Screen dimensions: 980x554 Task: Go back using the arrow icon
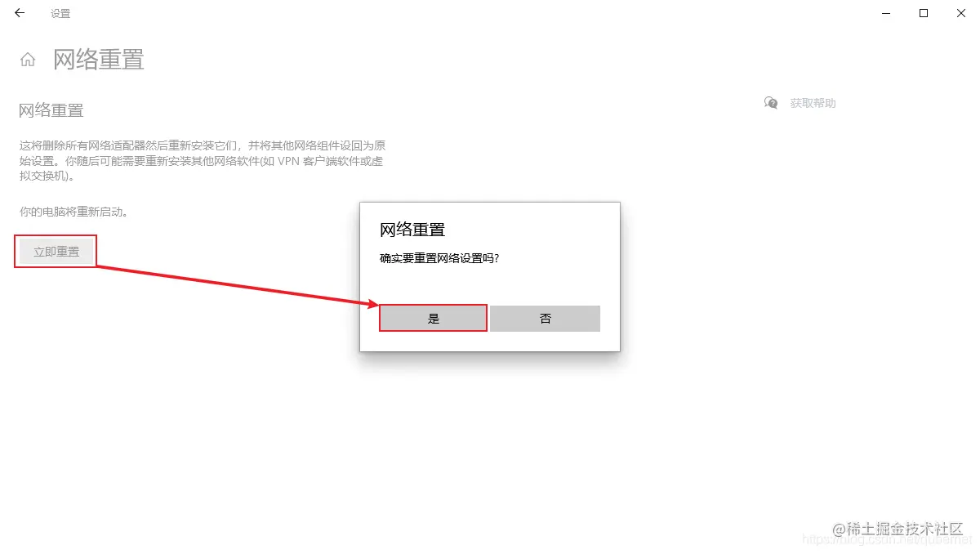[x=20, y=13]
